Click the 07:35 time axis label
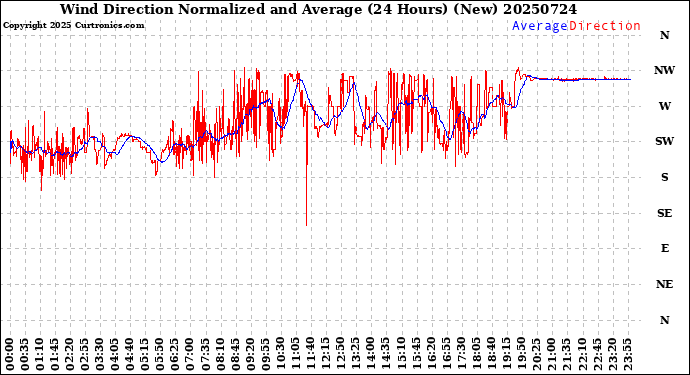Screen dimensions: 690x375 (x=205, y=354)
